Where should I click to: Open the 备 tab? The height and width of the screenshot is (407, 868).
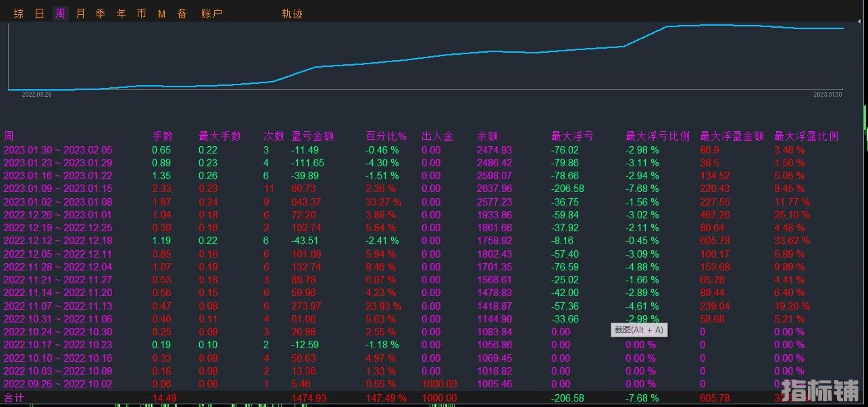[182, 14]
